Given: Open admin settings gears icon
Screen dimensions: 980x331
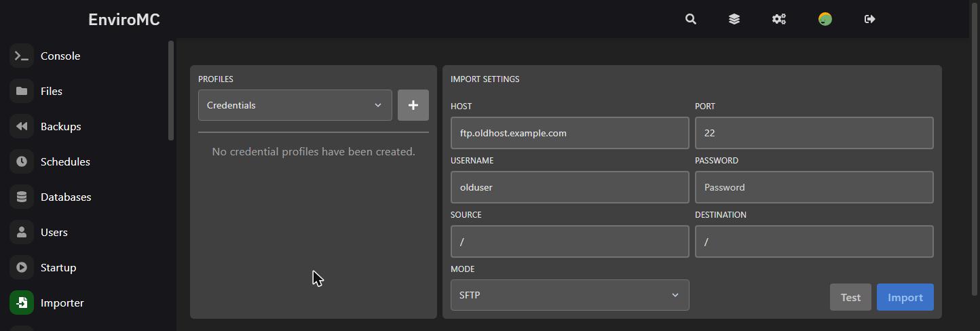Looking at the screenshot, I should pos(779,19).
